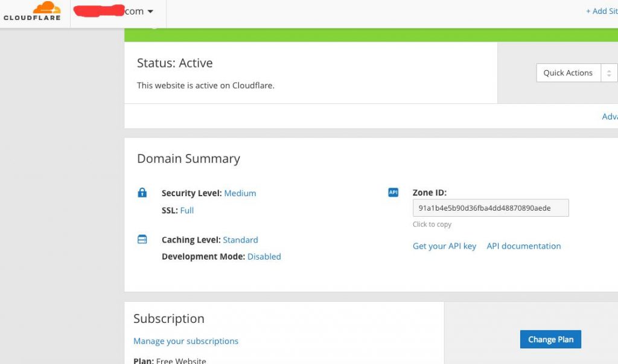Click the Plan: Free Website text

tap(170, 360)
